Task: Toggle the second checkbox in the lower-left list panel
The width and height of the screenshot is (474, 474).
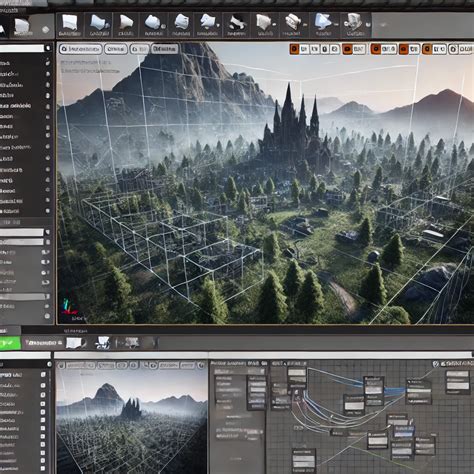Action: coord(43,385)
